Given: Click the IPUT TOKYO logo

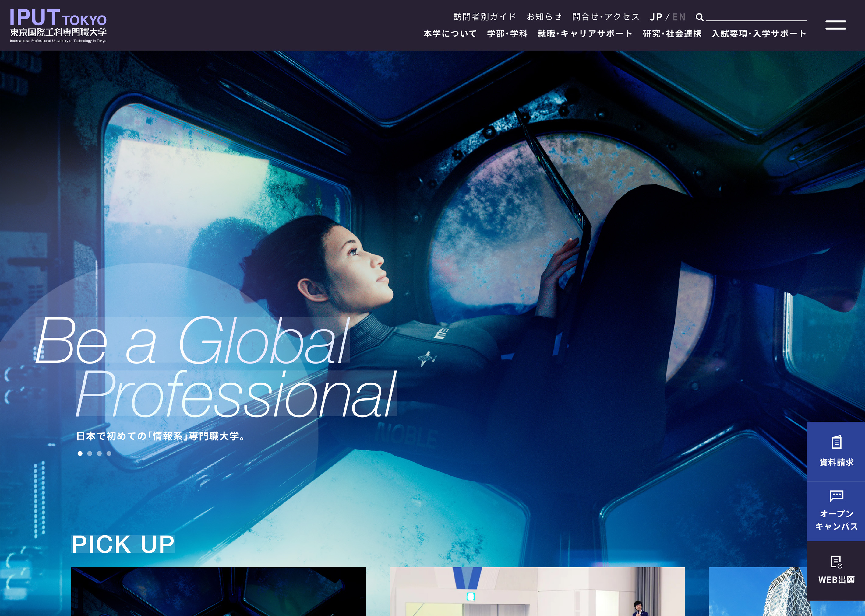Looking at the screenshot, I should (59, 25).
